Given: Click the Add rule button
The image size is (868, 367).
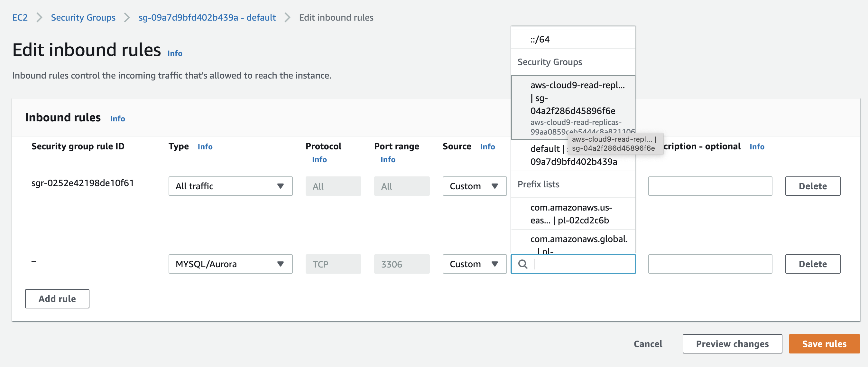Looking at the screenshot, I should (57, 298).
